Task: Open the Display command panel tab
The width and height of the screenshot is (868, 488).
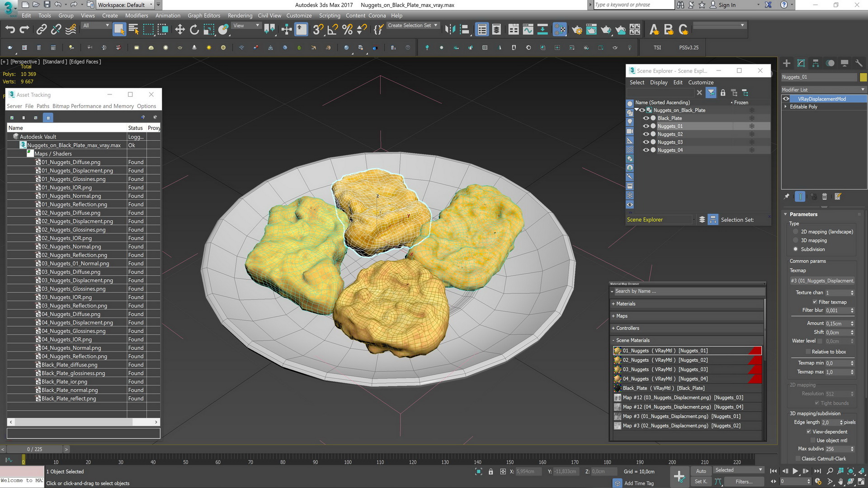Action: [844, 63]
